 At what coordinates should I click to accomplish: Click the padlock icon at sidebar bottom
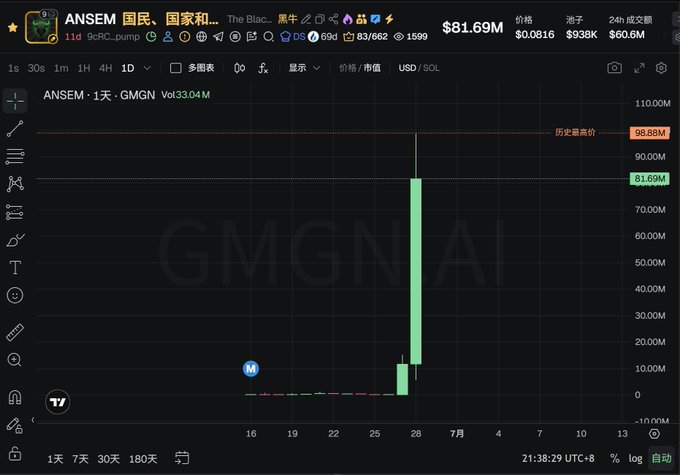[x=15, y=453]
